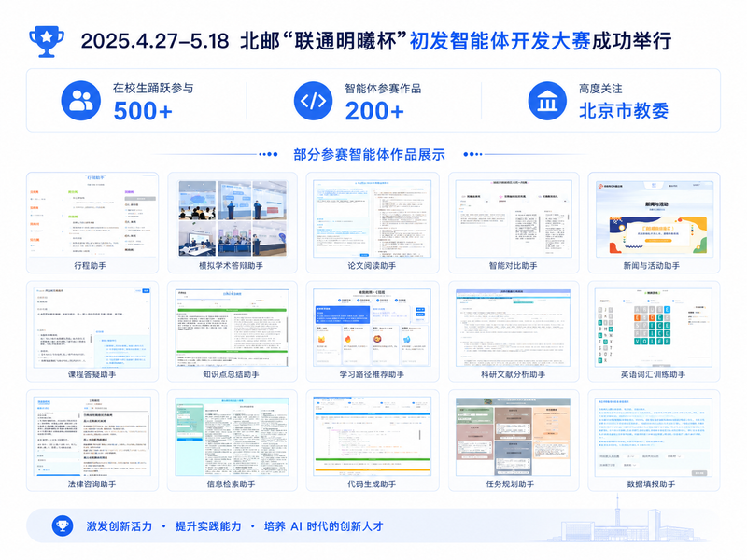Click the 北邮“联通明曦杯” title text
Screen dimensions: 747x560
[x=323, y=41]
